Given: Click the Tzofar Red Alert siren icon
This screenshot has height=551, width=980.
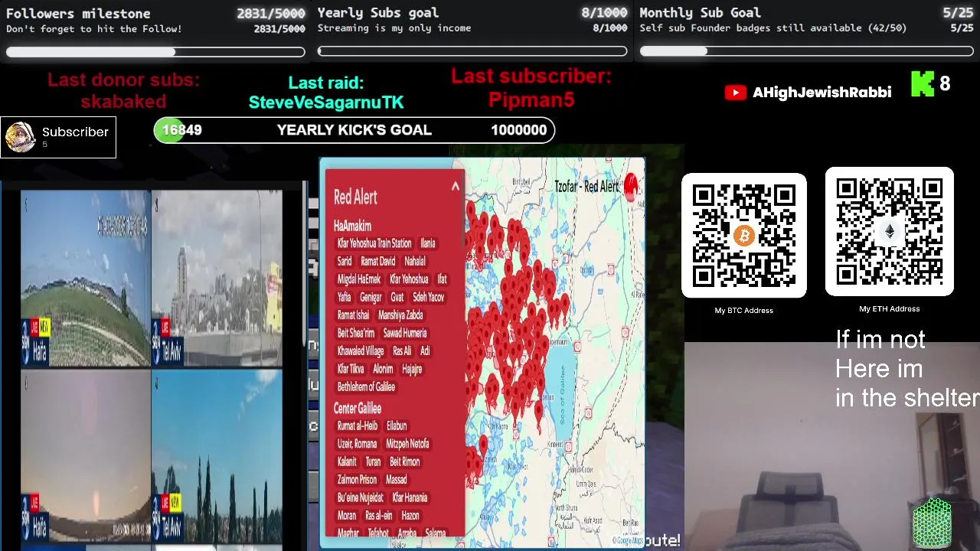Looking at the screenshot, I should 631,187.
